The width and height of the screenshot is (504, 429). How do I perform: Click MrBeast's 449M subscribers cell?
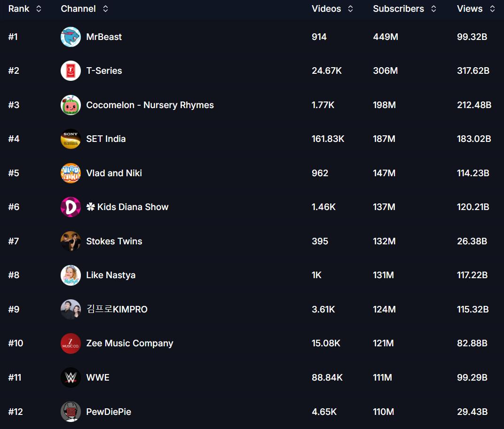pos(385,37)
